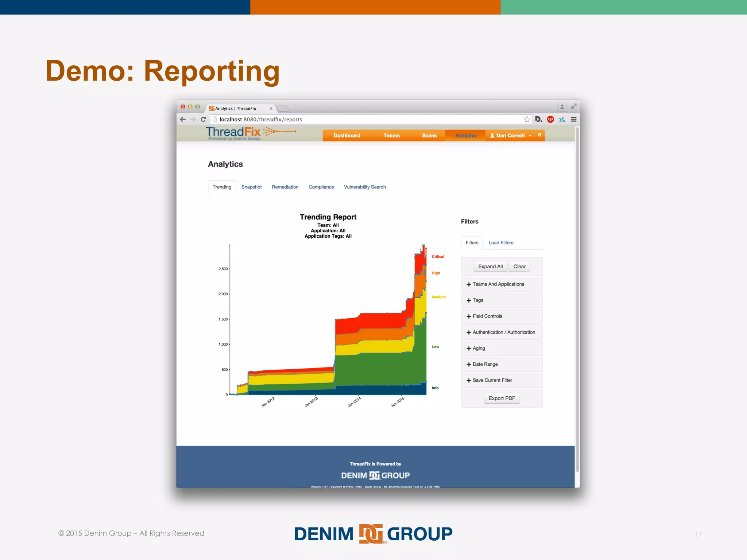Click the Denim Group footer logo
This screenshot has width=747, height=560.
pos(375,475)
